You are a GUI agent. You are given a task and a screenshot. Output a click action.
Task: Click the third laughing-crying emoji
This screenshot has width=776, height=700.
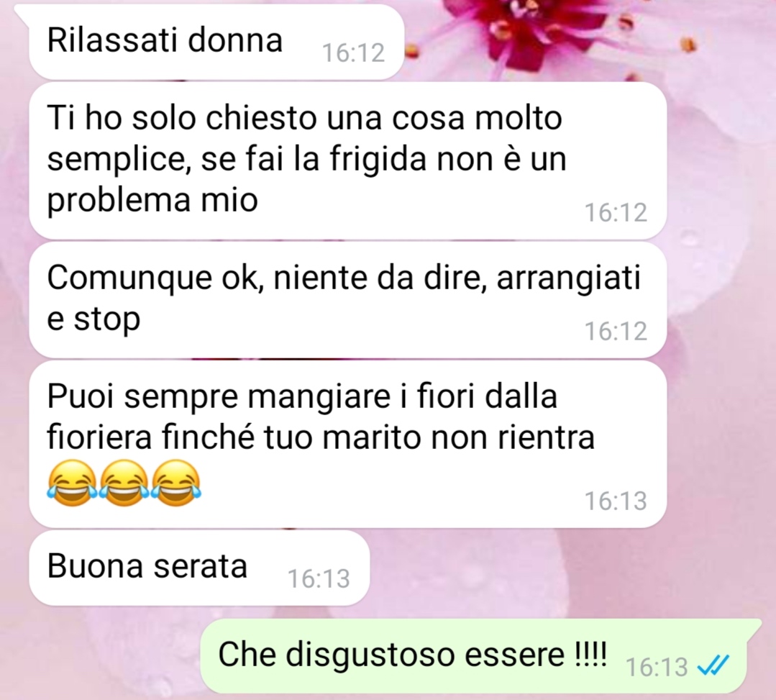point(175,483)
